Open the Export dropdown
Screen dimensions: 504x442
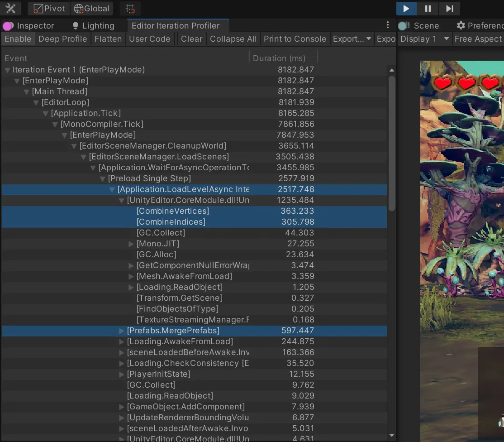352,39
